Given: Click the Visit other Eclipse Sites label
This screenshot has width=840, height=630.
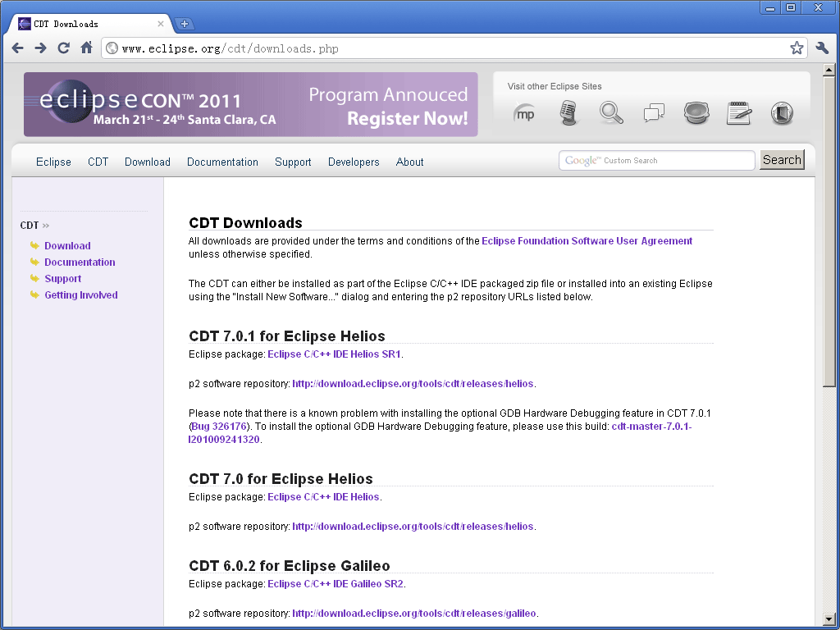Looking at the screenshot, I should click(x=555, y=86).
